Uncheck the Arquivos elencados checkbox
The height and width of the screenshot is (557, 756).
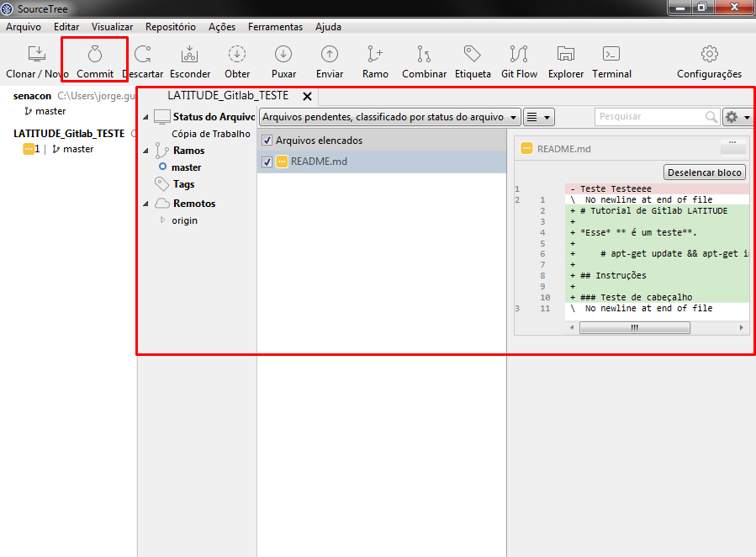(x=267, y=141)
